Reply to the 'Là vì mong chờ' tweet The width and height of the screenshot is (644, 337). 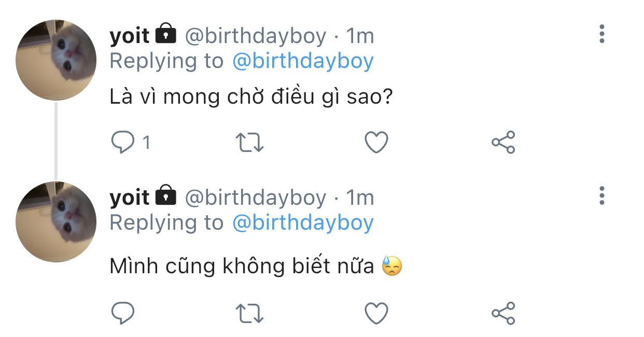click(123, 142)
